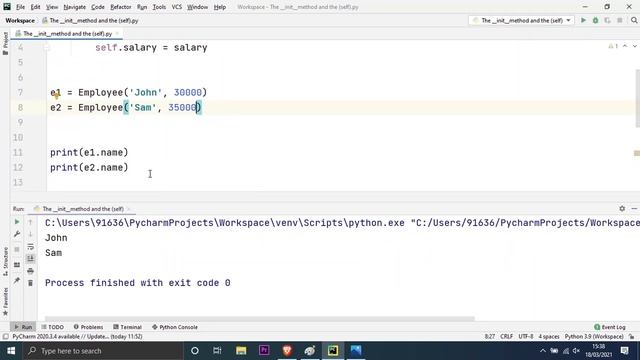Jump to next highlighted error
640x360 pixels.
click(635, 46)
